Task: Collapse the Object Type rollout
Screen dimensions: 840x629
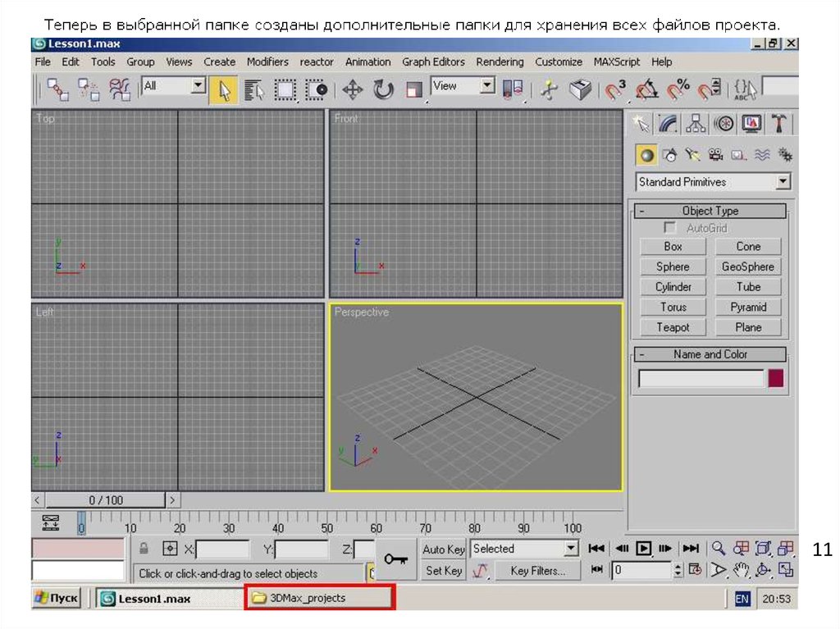Action: 642,211
